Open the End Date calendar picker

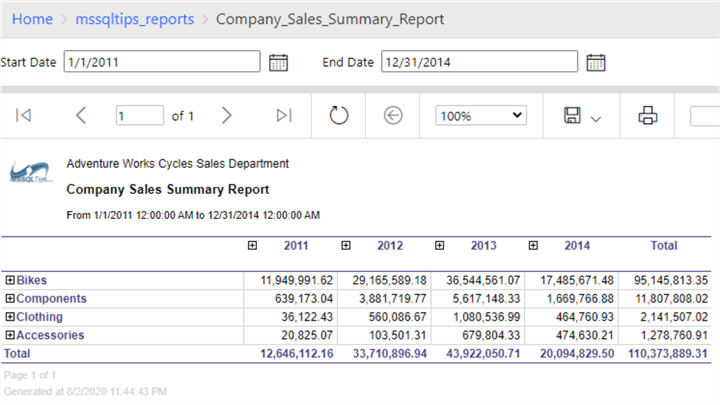pyautogui.click(x=596, y=63)
